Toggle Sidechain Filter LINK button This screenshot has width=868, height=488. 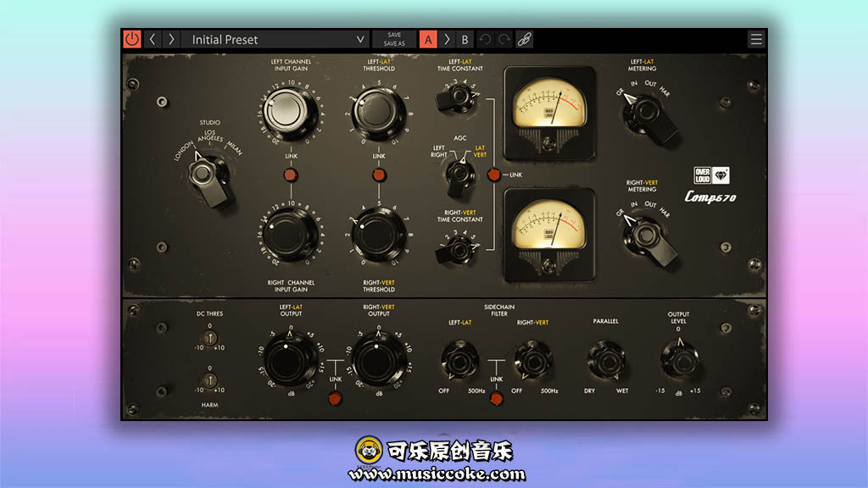[496, 398]
